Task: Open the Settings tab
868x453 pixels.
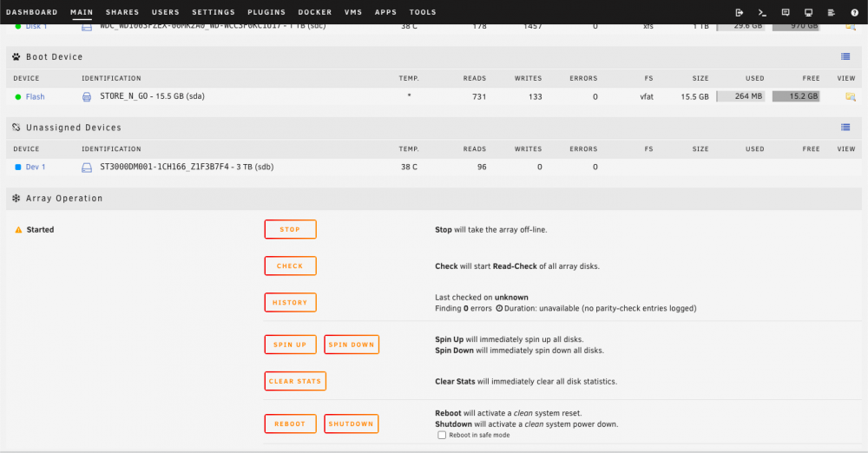Action: point(214,12)
